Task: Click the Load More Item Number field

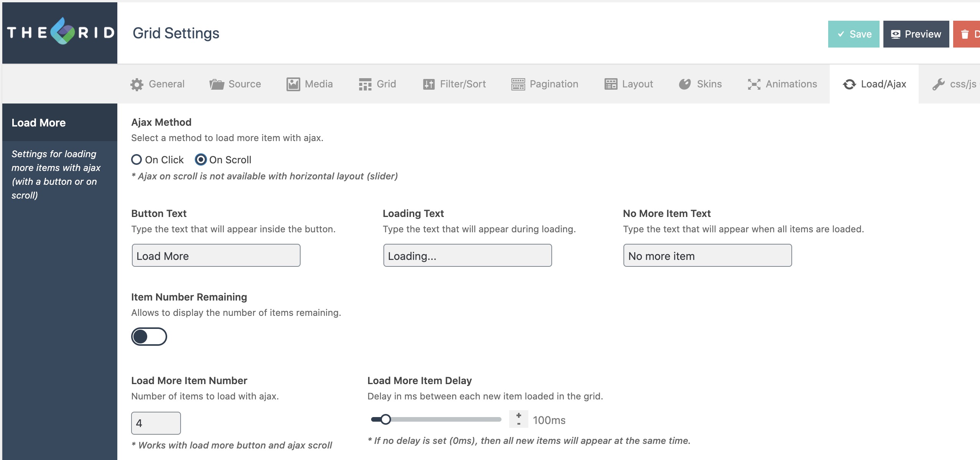Action: (156, 423)
